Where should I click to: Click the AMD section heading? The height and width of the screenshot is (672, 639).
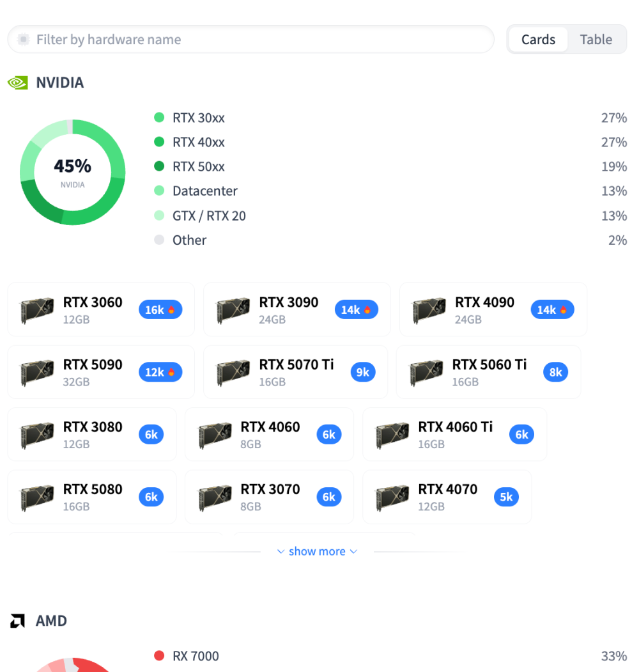pyautogui.click(x=51, y=621)
